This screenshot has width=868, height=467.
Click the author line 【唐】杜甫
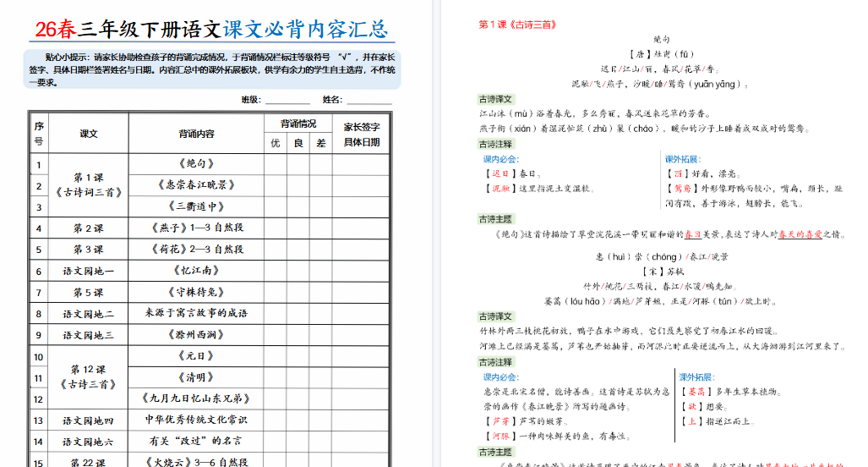click(x=662, y=54)
